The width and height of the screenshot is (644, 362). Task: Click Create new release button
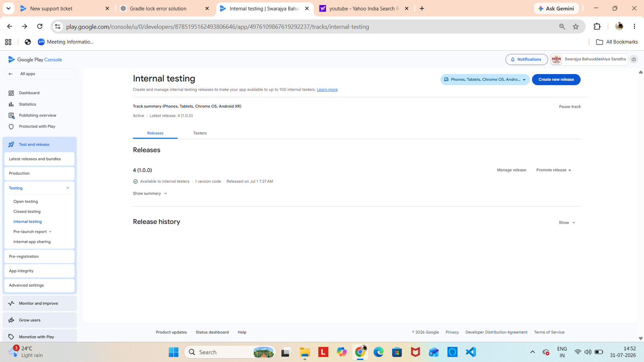[x=556, y=80]
